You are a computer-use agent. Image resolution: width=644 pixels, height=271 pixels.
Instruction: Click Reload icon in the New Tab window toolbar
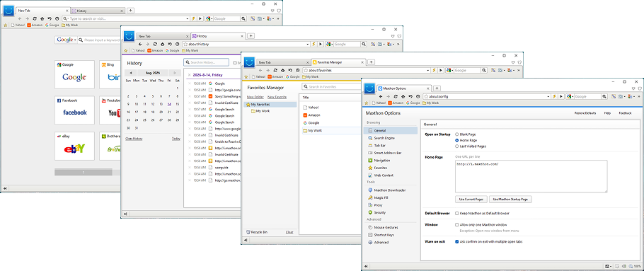35,19
